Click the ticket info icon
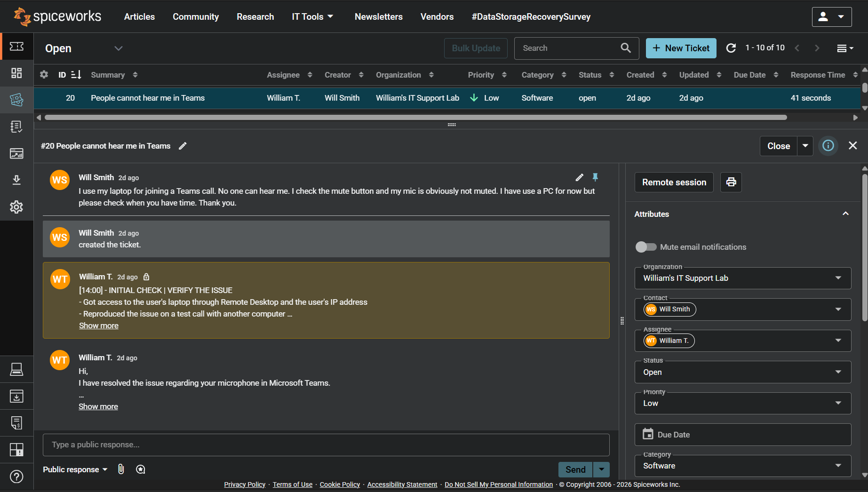Image resolution: width=868 pixels, height=492 pixels. pos(828,146)
